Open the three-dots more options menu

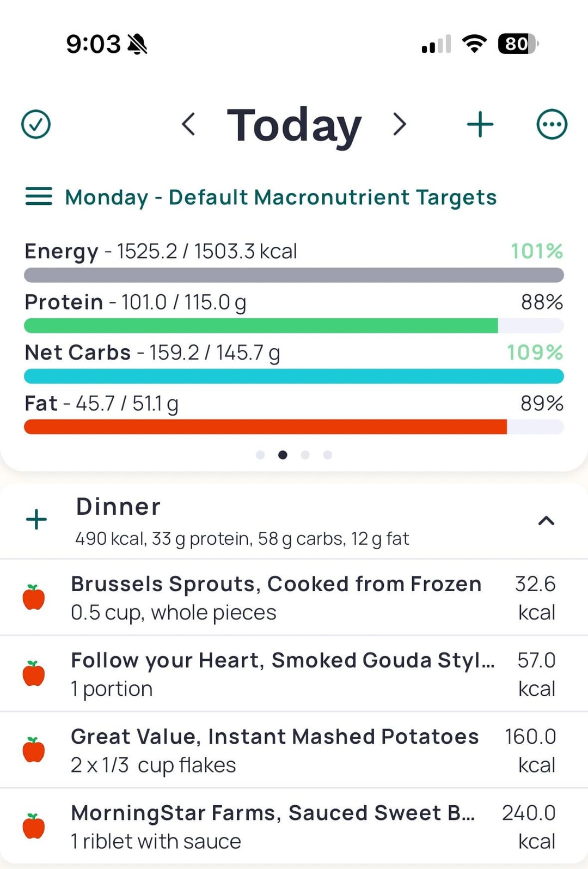pos(552,124)
